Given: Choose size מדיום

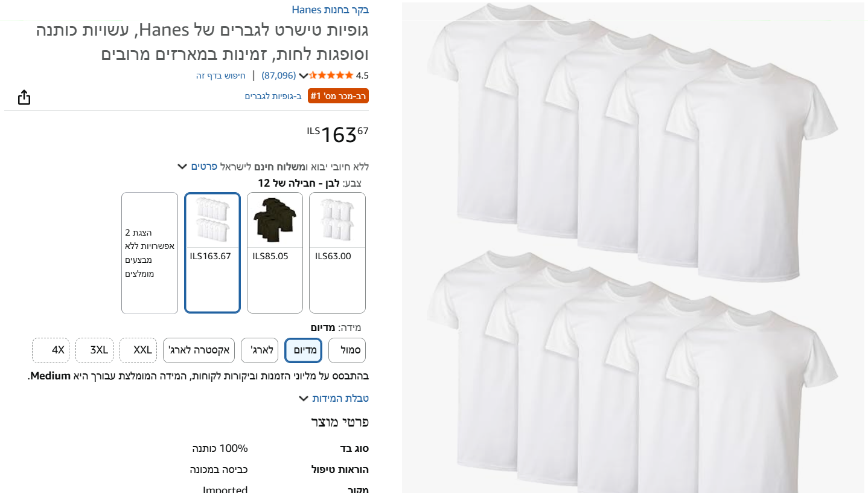Looking at the screenshot, I should pyautogui.click(x=304, y=350).
